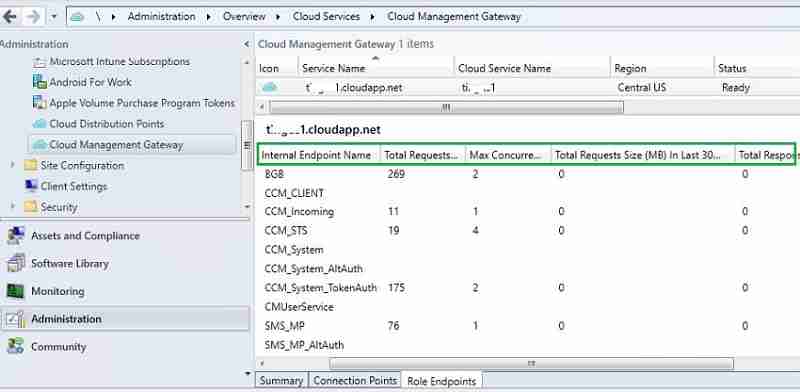Select Apple Volume Purchase Program Tokens
The width and height of the screenshot is (800, 392).
(142, 103)
